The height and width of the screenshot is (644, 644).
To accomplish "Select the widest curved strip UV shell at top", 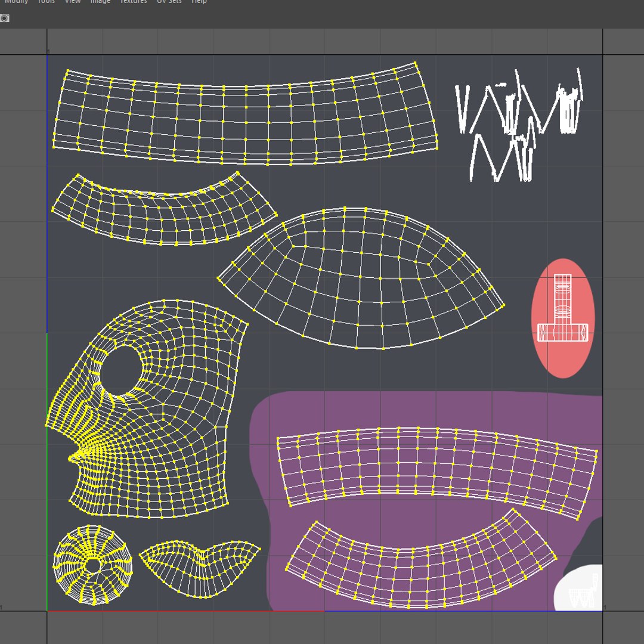I will tap(245, 114).
